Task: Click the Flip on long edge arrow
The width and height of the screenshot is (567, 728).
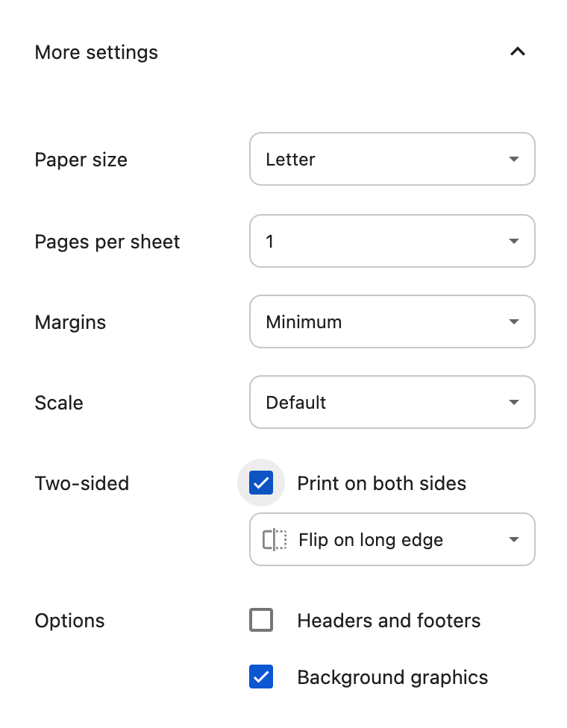Action: point(513,540)
